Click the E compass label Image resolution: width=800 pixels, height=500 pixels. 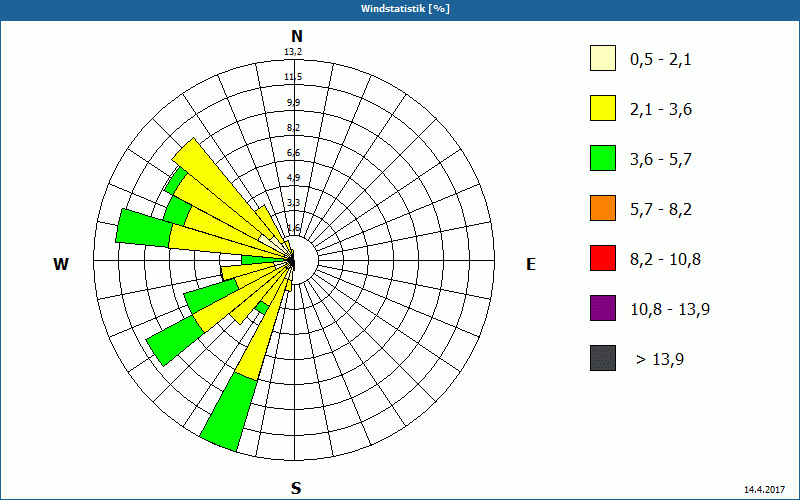[531, 264]
